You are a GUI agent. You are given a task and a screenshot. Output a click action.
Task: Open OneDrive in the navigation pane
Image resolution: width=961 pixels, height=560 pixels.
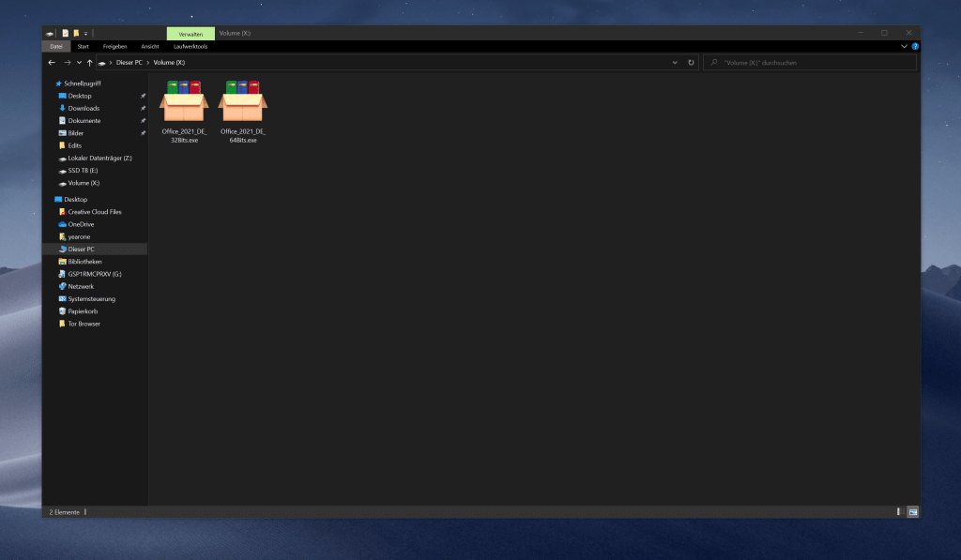click(x=81, y=224)
